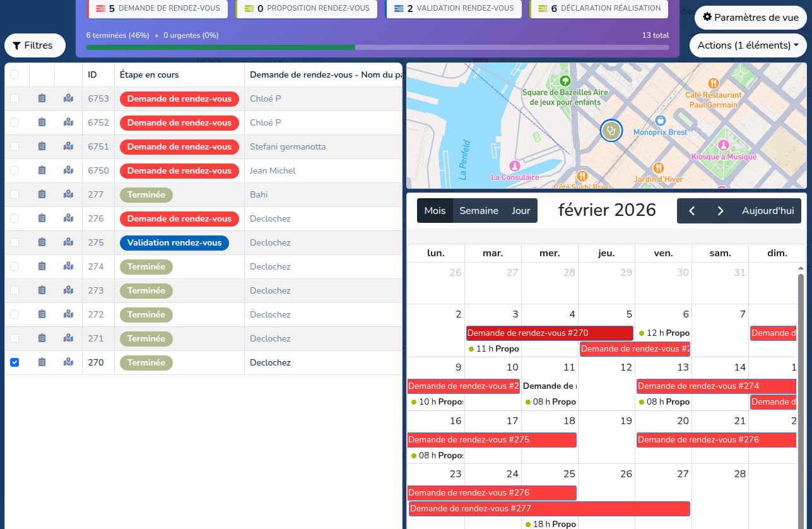Open map icon for row 6752

68,122
